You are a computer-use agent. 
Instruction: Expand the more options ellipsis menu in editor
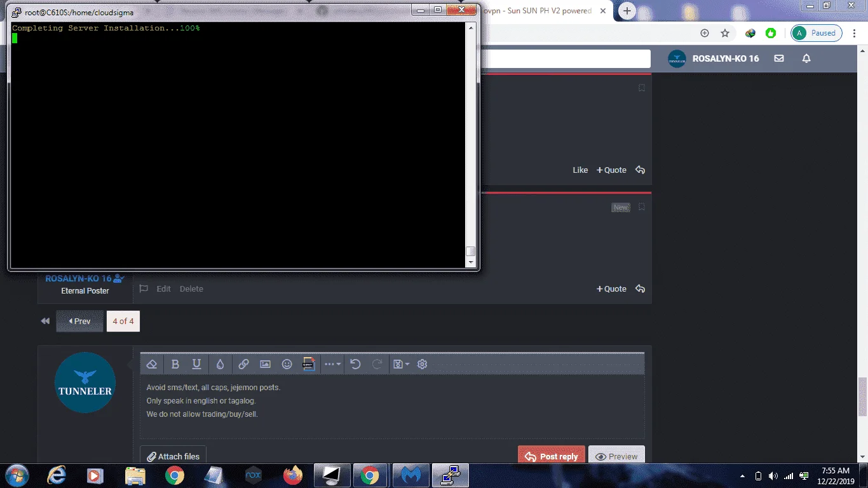pos(332,364)
